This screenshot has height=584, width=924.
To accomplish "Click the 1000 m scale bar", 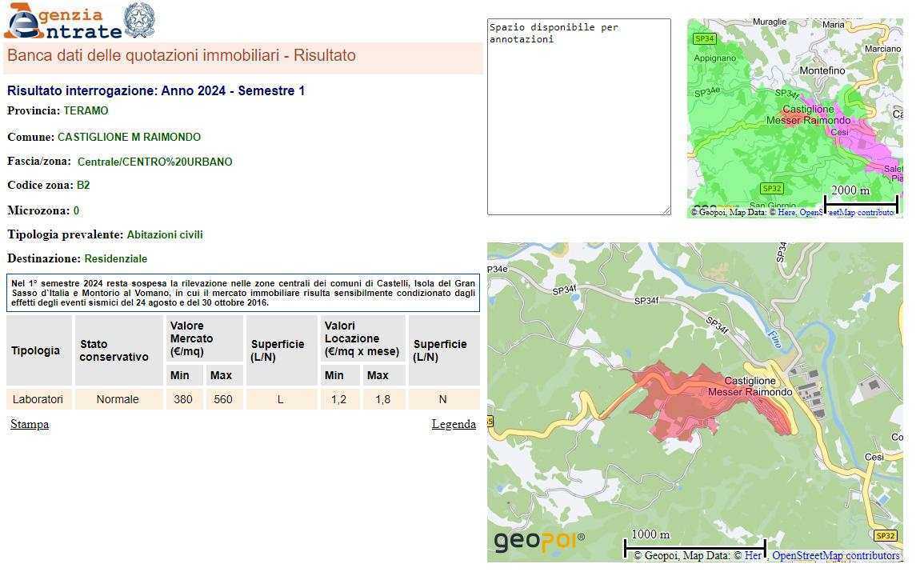I will 694,546.
